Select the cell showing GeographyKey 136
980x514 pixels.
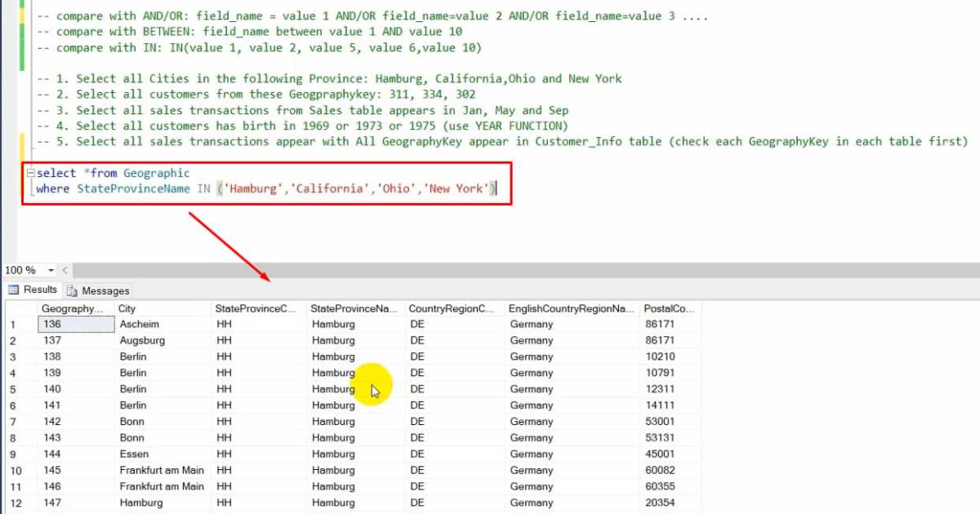click(x=73, y=324)
